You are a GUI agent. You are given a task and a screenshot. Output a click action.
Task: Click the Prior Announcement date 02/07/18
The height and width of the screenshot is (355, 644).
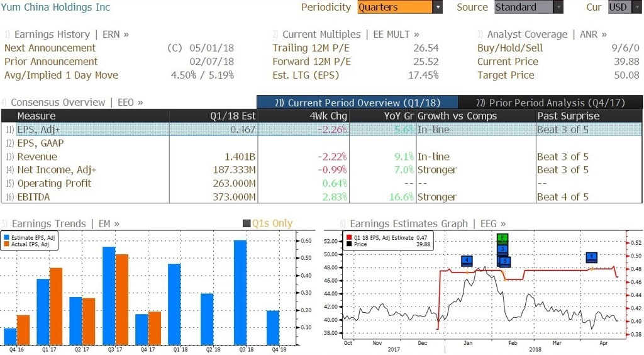(211, 62)
